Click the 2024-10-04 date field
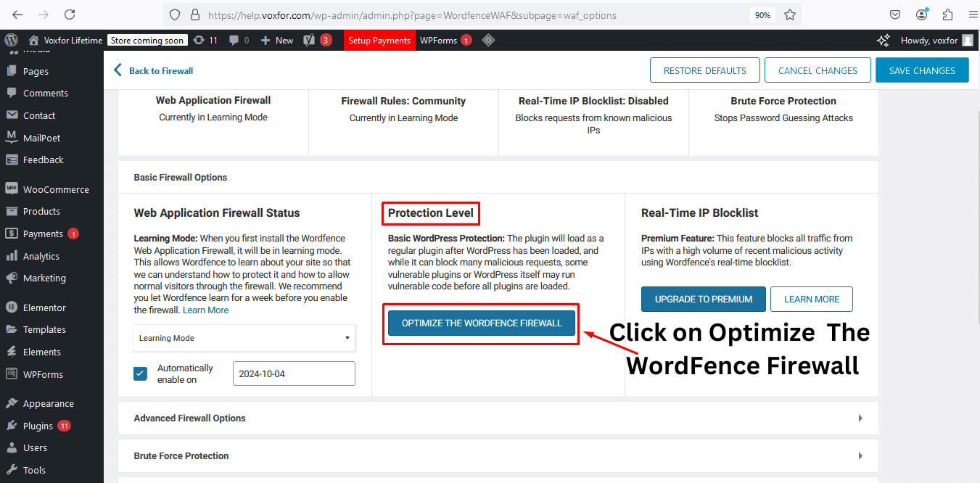This screenshot has width=980, height=483. pyautogui.click(x=293, y=373)
